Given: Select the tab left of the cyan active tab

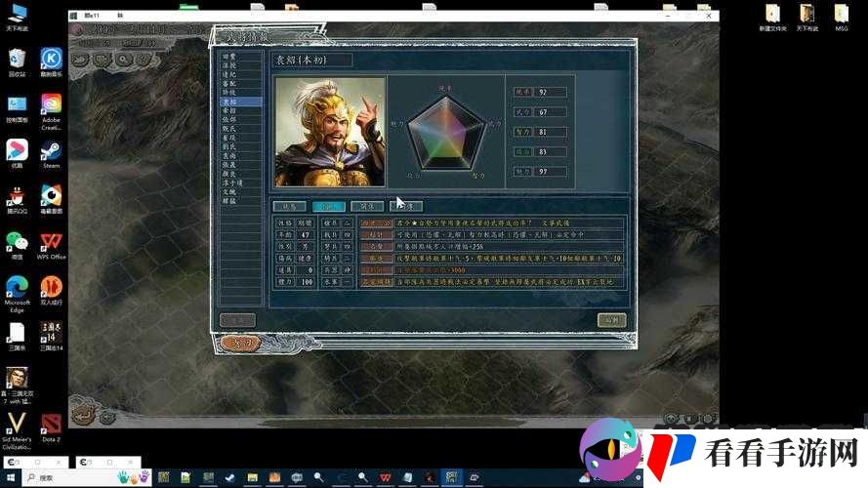Looking at the screenshot, I should [290, 206].
